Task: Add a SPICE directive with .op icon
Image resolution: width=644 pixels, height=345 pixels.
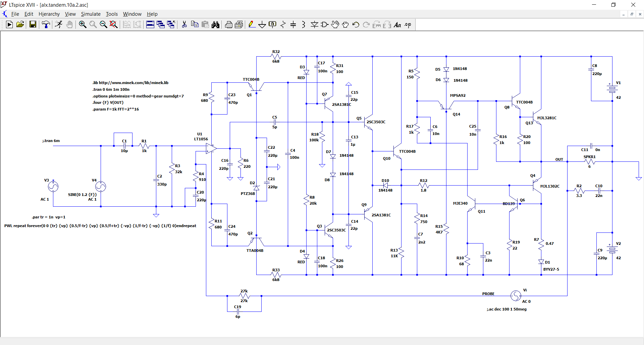Action: coord(408,24)
